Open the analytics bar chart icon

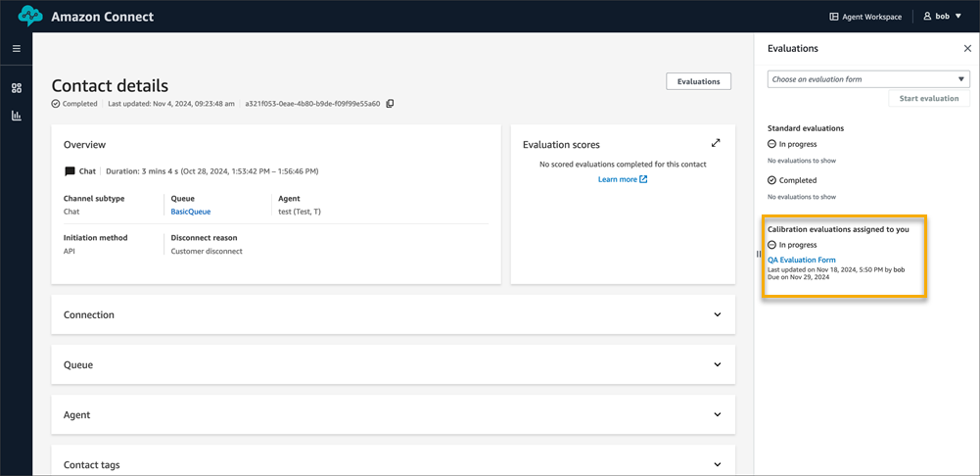point(17,116)
